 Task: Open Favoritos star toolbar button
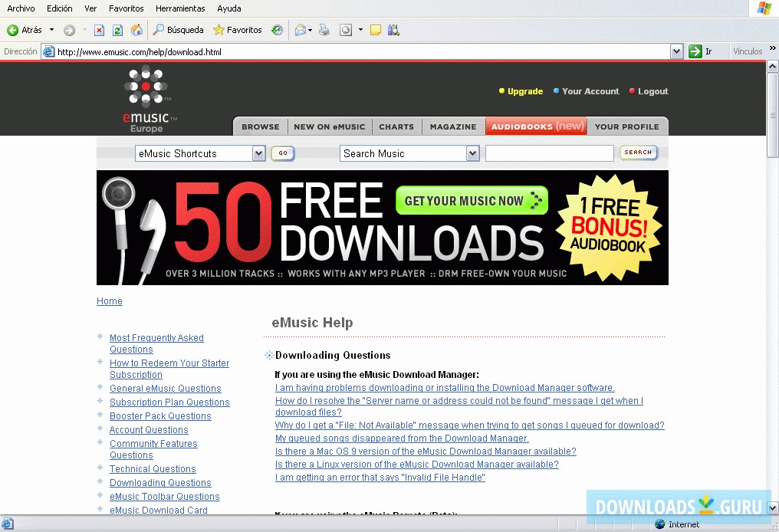pyautogui.click(x=238, y=30)
